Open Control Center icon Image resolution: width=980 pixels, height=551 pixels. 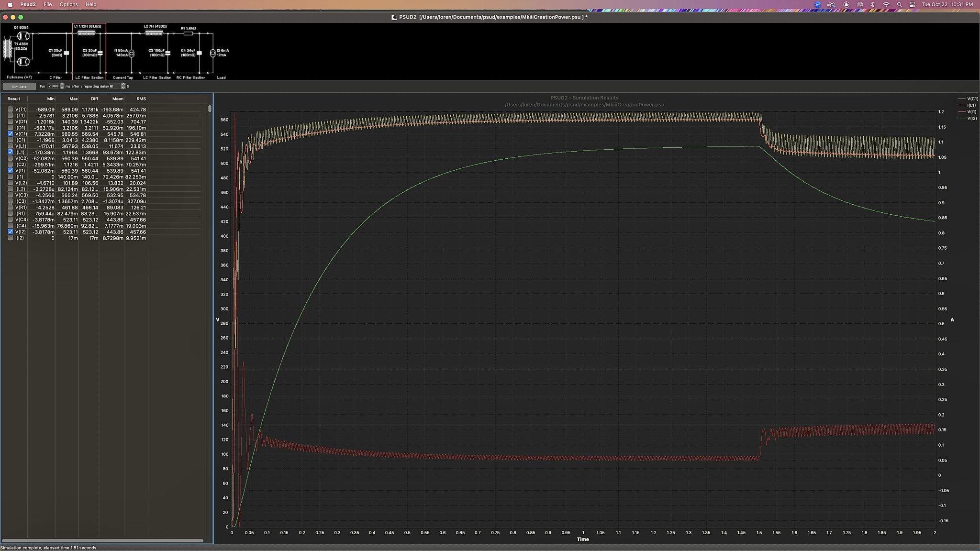point(912,4)
